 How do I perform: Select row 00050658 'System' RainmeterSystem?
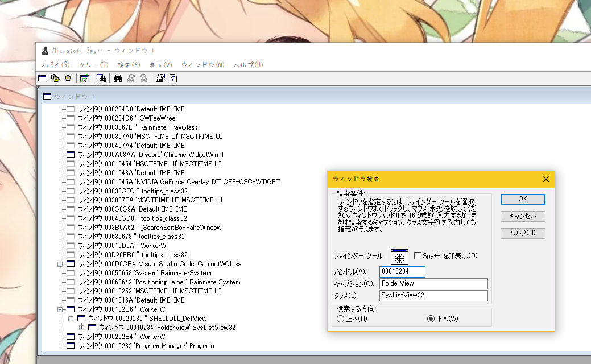click(x=144, y=273)
